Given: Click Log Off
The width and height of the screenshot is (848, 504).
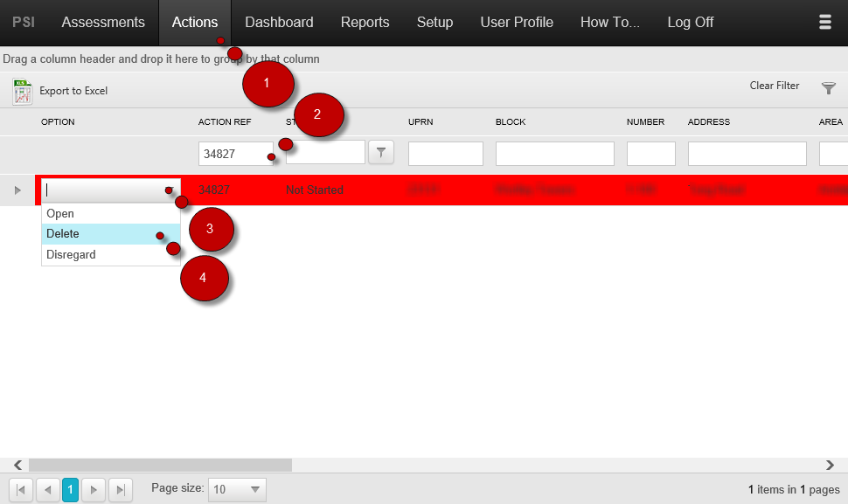Looking at the screenshot, I should tap(690, 22).
